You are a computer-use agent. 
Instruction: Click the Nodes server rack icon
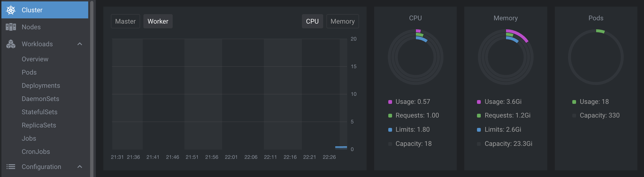tap(11, 27)
